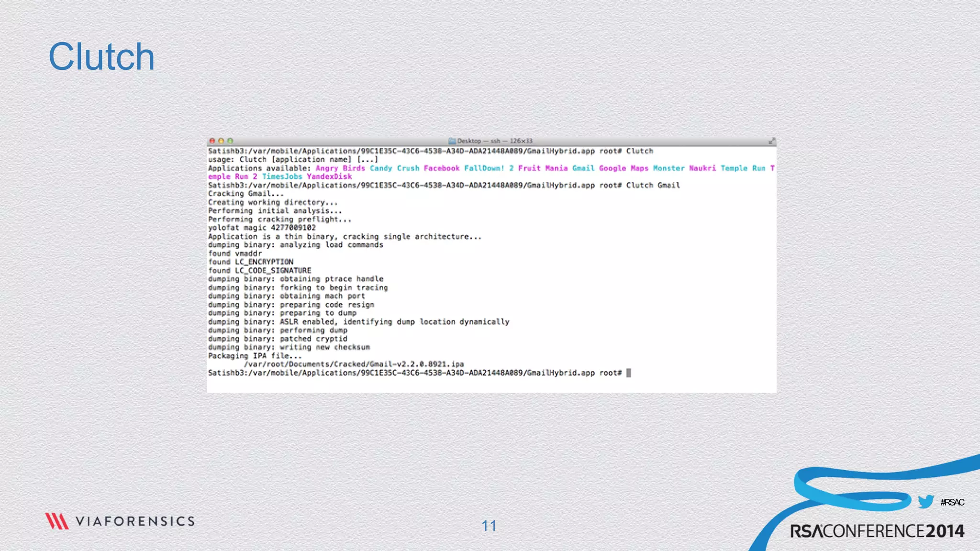The width and height of the screenshot is (980, 551).
Task: Click the RSA Conference 2014 logo
Action: click(877, 531)
